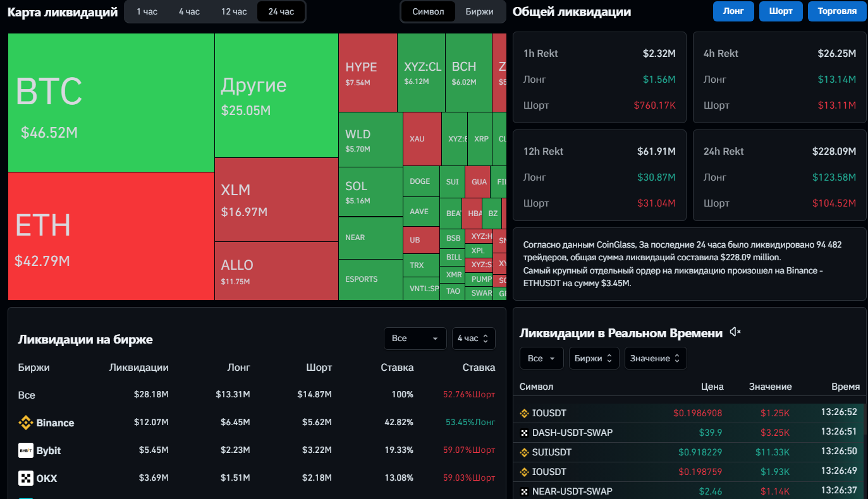The height and width of the screenshot is (499, 868).
Task: Mute real-time liquidations sound icon
Action: tap(735, 332)
